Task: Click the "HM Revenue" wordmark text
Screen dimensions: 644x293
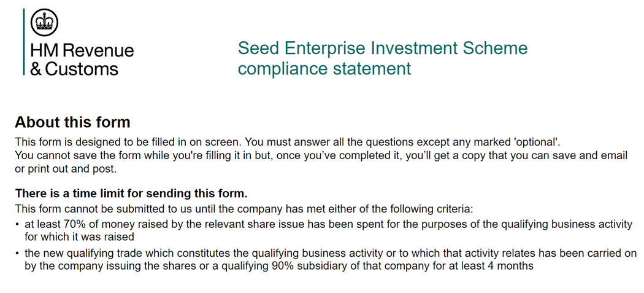Action: [x=82, y=50]
